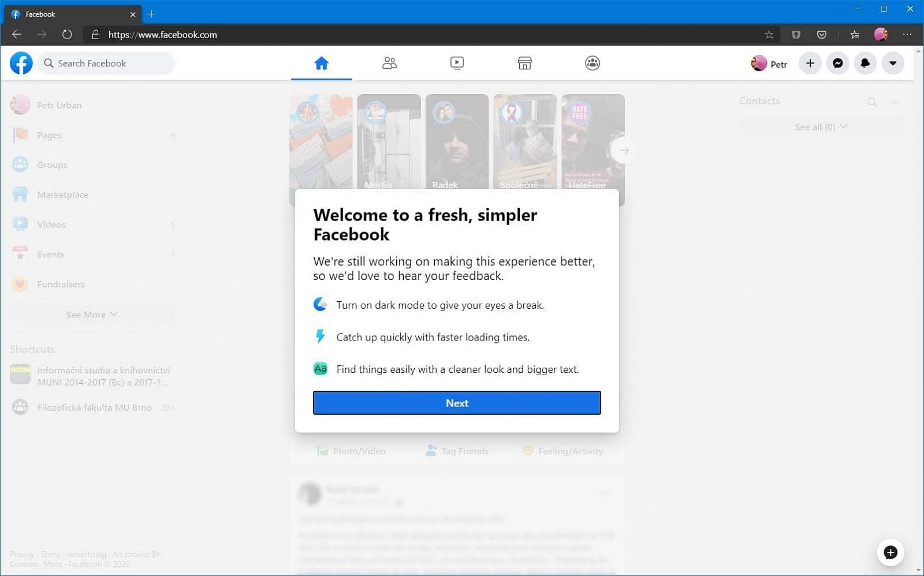The height and width of the screenshot is (576, 924).
Task: Bookmark page with star icon
Action: 769,35
